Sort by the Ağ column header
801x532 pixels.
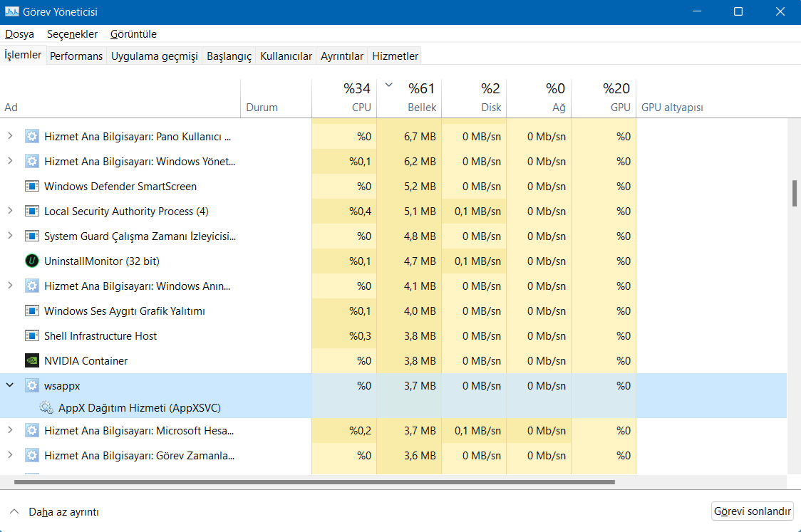point(539,98)
